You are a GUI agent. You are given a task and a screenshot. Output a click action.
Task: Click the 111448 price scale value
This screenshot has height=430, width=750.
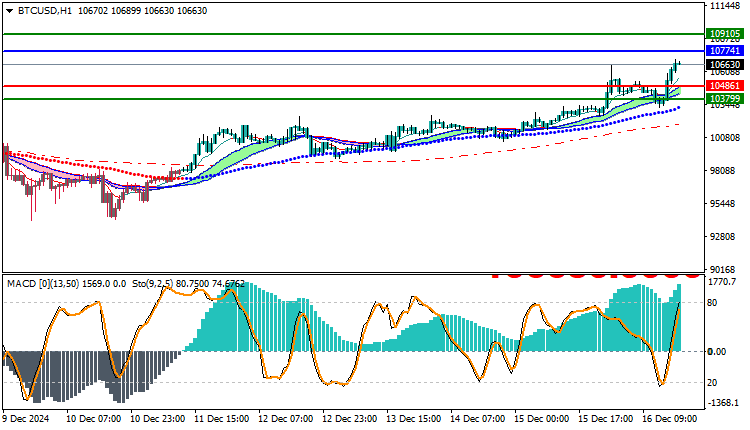[x=725, y=6]
